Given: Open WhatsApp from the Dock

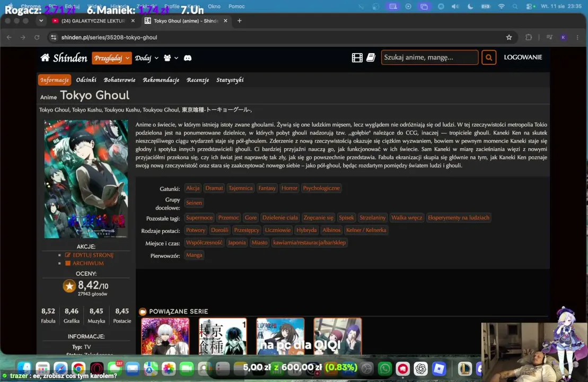Looking at the screenshot, I should click(384, 369).
